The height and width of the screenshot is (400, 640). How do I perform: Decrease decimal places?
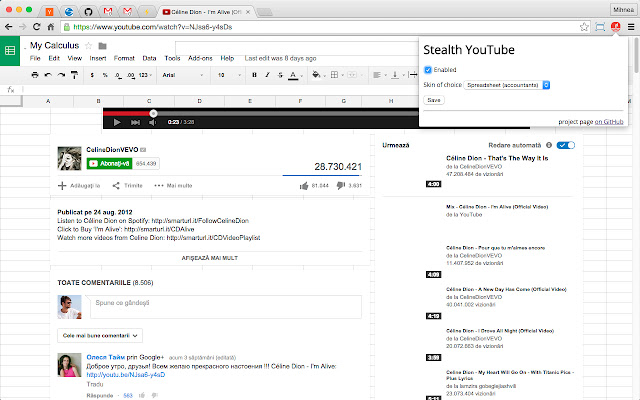118,75
